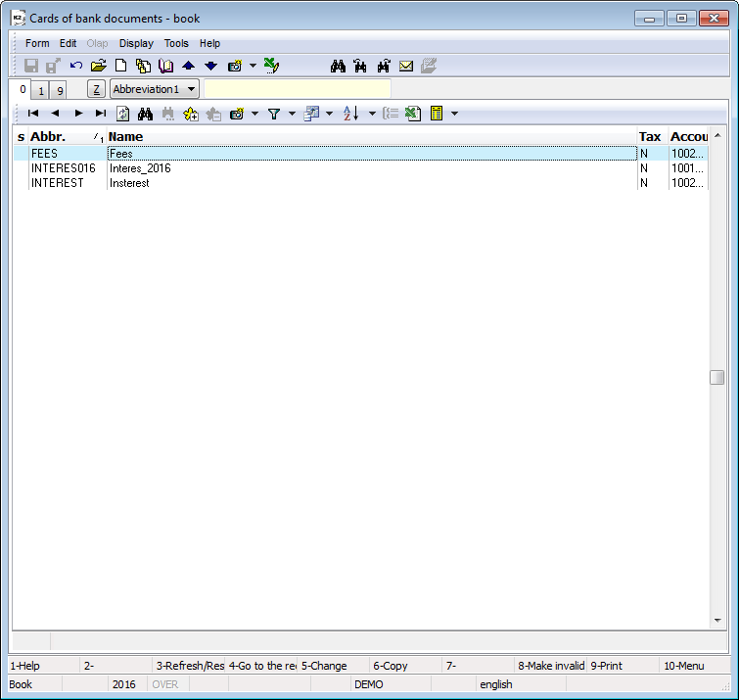Select the INTEREST row
The image size is (739, 700).
(360, 183)
